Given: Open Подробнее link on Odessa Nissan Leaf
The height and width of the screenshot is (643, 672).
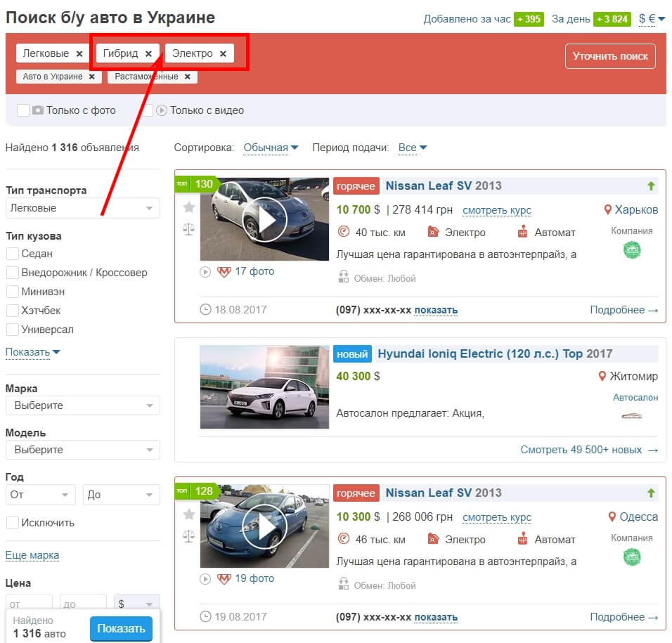Looking at the screenshot, I should click(623, 617).
